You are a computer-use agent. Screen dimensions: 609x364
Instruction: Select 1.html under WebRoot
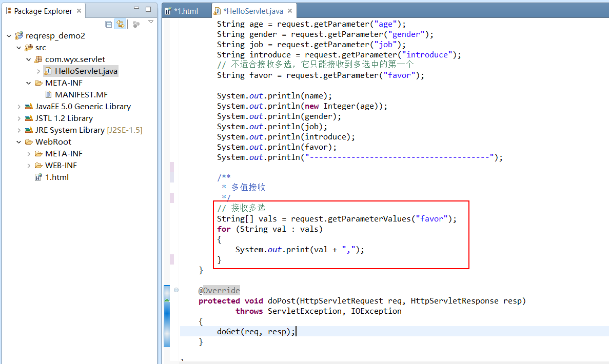(x=57, y=177)
